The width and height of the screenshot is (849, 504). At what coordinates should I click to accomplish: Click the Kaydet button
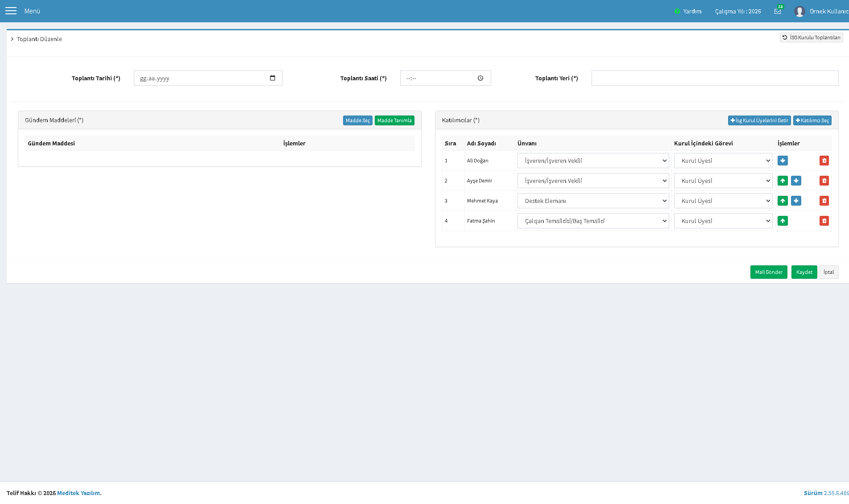coord(804,272)
